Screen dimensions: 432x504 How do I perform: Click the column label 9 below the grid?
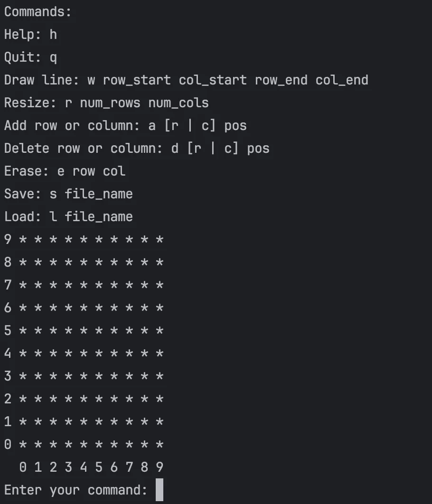click(x=160, y=467)
